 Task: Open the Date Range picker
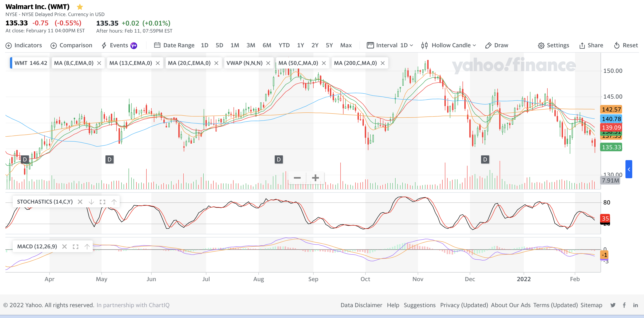(x=174, y=45)
